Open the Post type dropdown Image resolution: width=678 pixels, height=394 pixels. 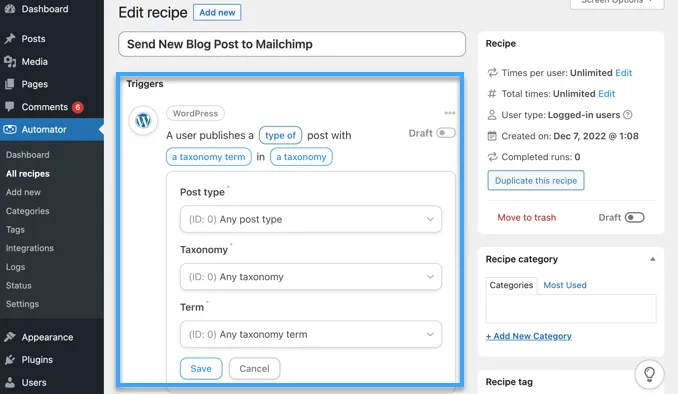pos(311,219)
